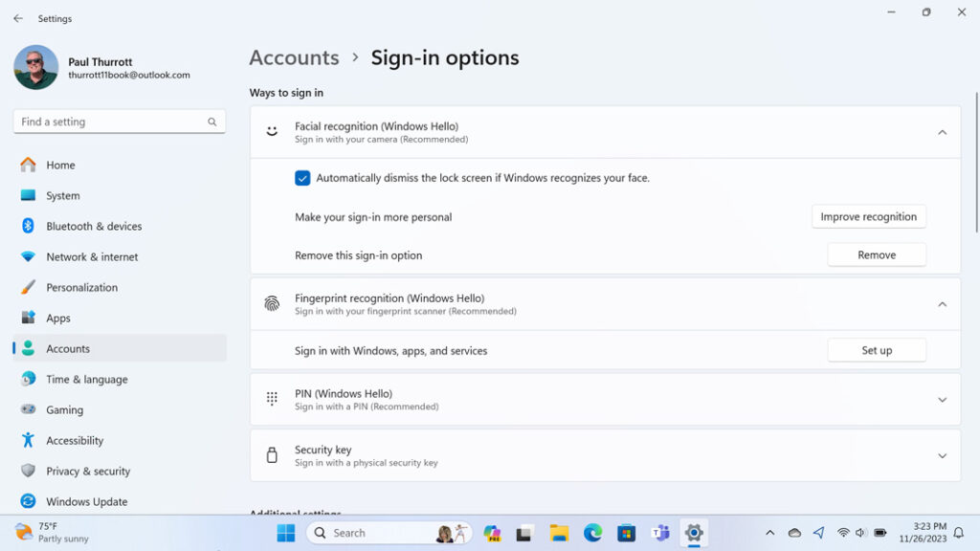Screen dimensions: 980x551
Task: Click the Find a setting search box
Action: click(119, 121)
